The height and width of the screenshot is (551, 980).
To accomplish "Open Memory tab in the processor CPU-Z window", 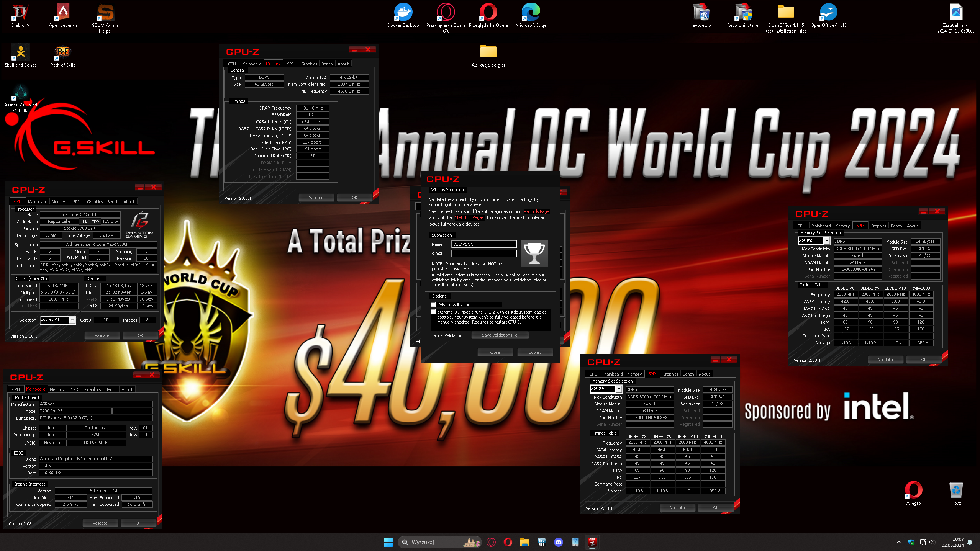I will 59,202.
